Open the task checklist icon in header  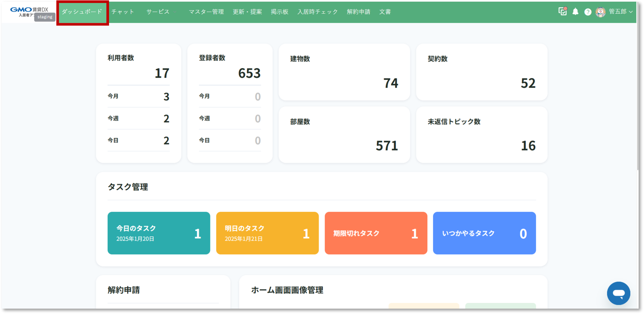coord(562,11)
